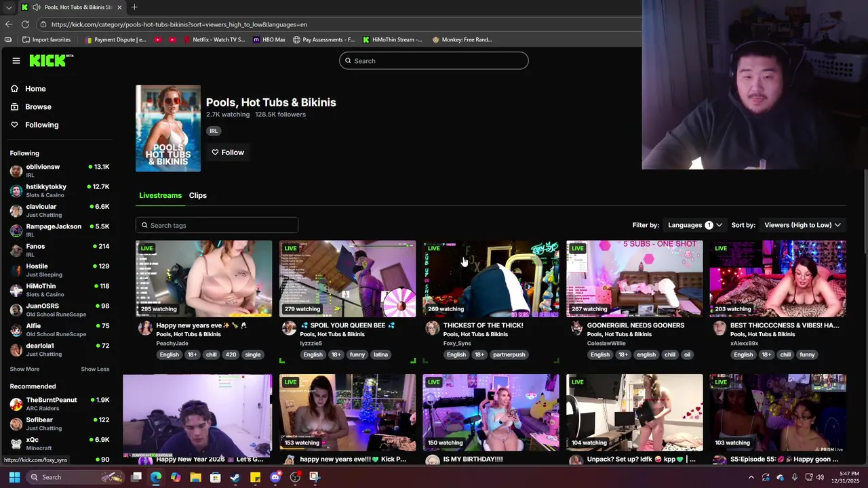Open File Explorer from taskbar
Screen dimensions: 868x488
click(x=195, y=477)
